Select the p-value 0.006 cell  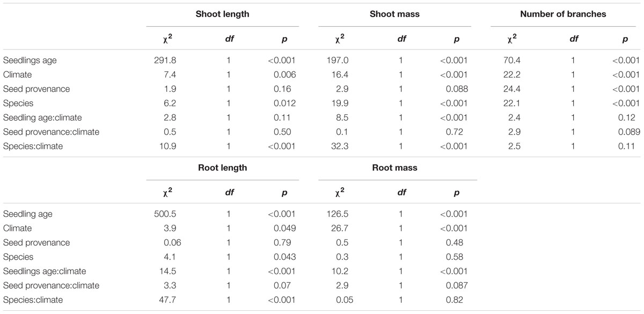[286, 75]
